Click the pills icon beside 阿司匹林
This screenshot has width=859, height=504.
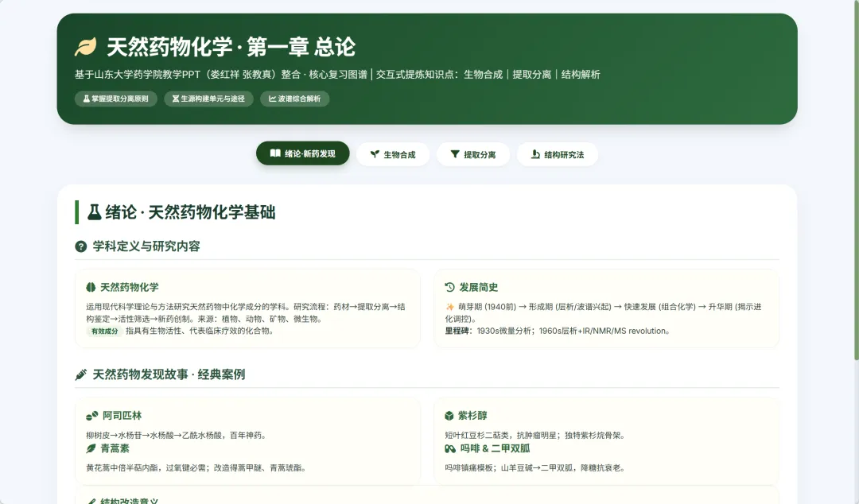[x=92, y=416]
